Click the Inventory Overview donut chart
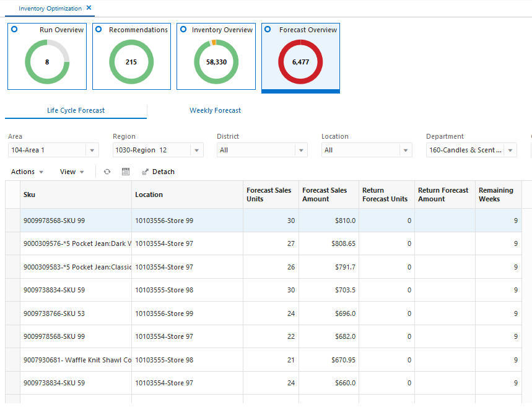The image size is (532, 407). [216, 62]
